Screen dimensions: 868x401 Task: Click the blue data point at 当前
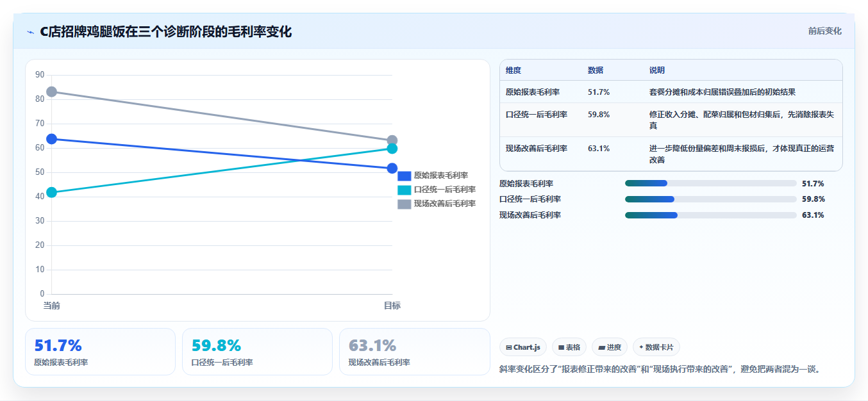click(x=52, y=139)
